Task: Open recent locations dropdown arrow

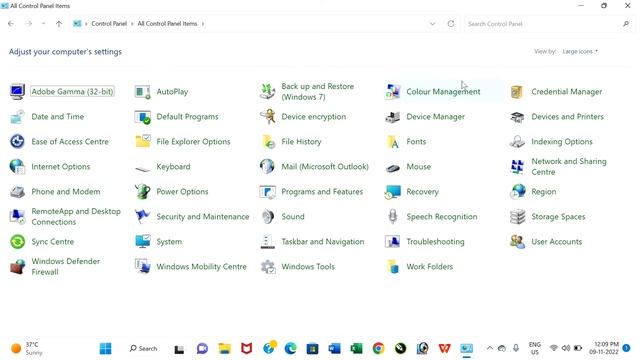Action: pos(43,24)
